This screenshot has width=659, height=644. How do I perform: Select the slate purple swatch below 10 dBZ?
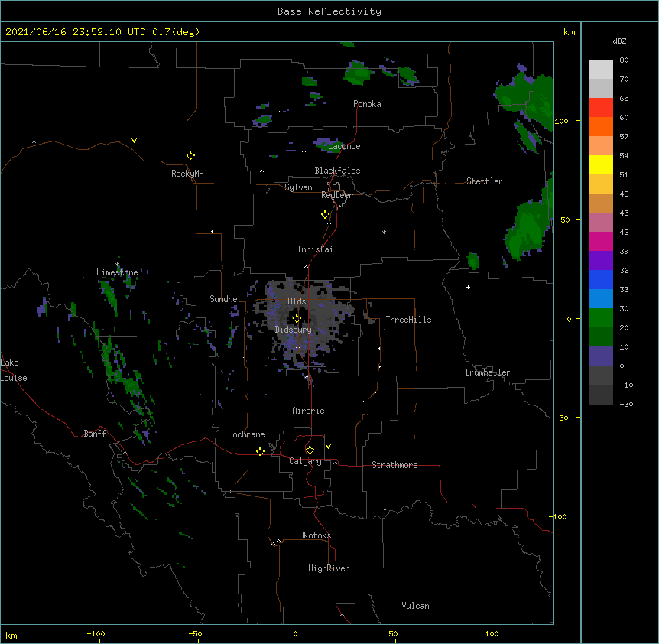coord(601,356)
